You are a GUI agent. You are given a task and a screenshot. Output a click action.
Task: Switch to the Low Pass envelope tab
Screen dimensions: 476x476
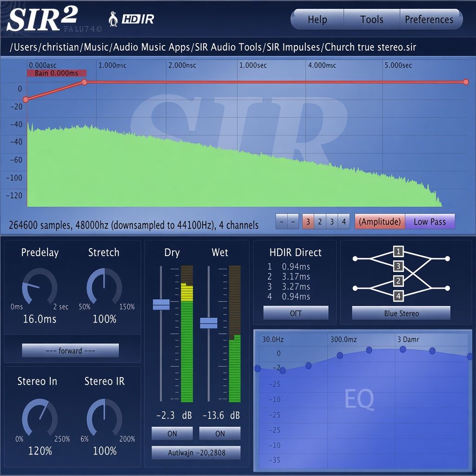click(430, 222)
